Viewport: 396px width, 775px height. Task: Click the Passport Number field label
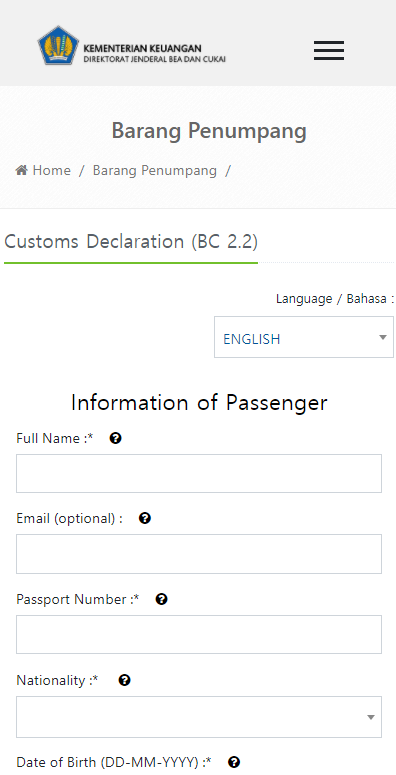click(78, 599)
